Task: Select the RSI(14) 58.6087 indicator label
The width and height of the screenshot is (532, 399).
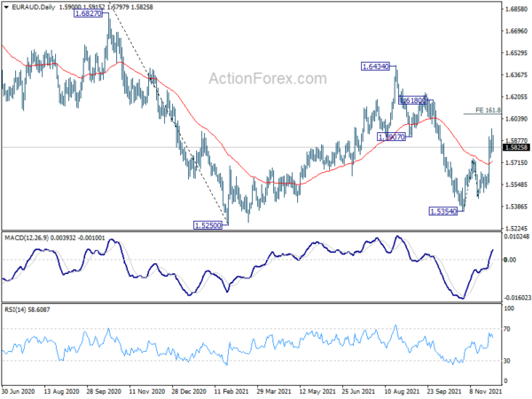Action: (27, 309)
